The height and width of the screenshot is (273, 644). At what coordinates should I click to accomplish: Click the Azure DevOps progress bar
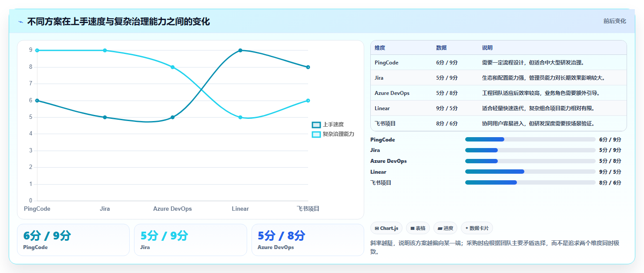click(x=530, y=161)
